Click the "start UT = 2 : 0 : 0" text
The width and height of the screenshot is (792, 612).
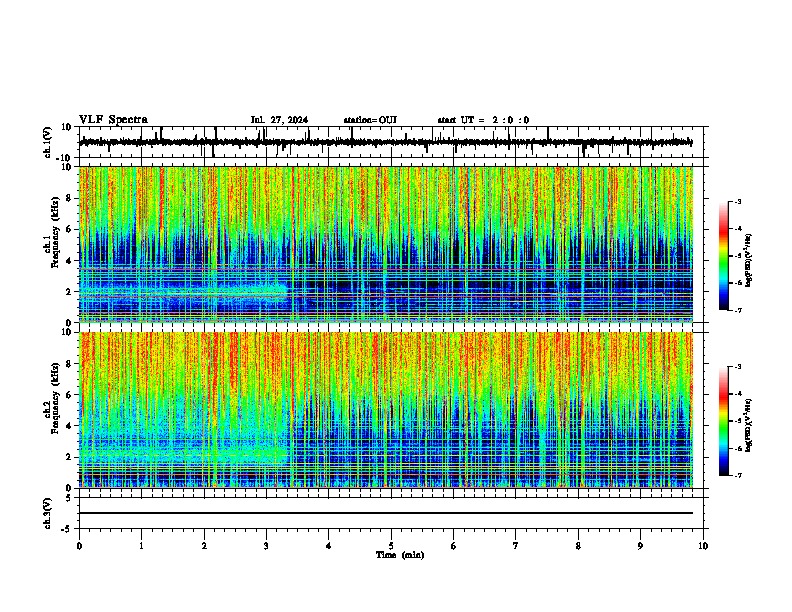pyautogui.click(x=483, y=120)
